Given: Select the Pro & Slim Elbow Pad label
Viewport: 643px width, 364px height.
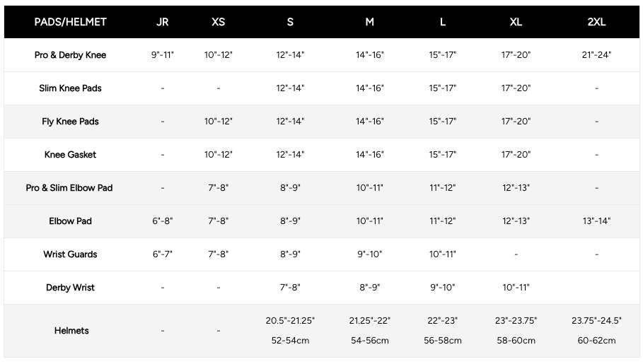Looking at the screenshot, I should pos(69,188).
